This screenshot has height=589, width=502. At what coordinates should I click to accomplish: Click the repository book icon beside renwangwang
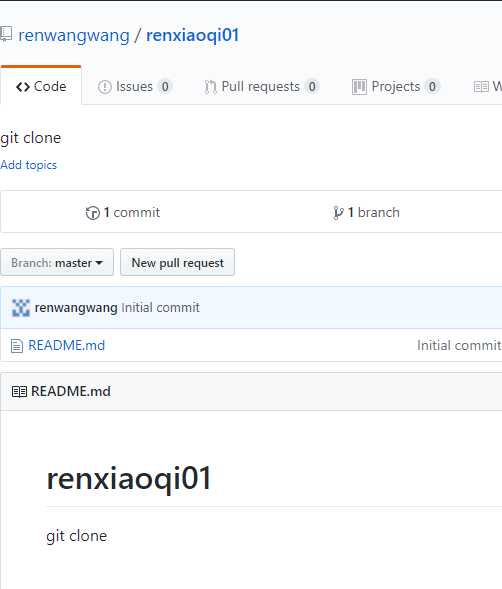tap(6, 34)
